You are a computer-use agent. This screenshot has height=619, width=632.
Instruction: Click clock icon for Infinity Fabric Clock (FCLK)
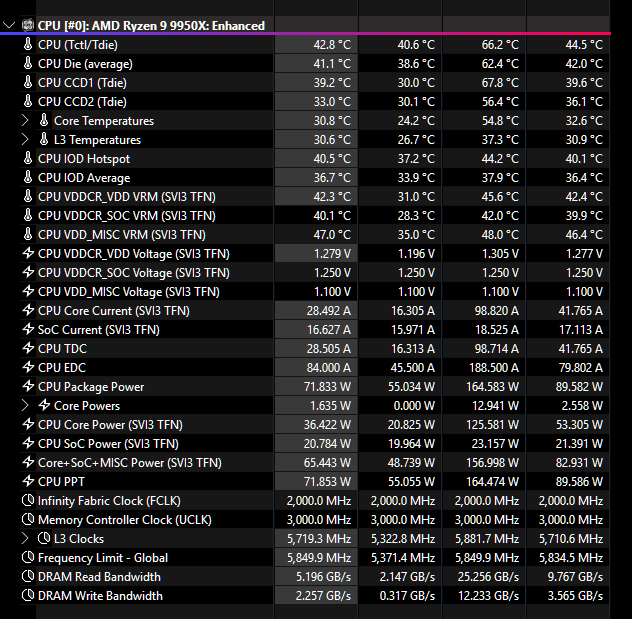pos(28,500)
